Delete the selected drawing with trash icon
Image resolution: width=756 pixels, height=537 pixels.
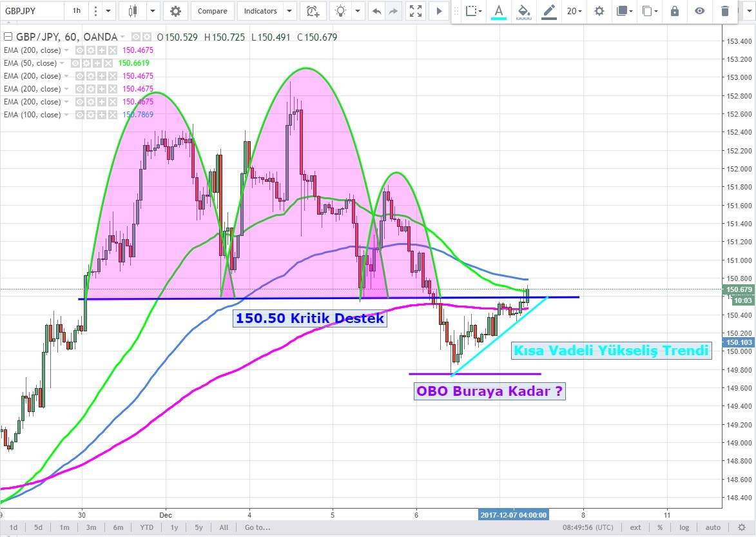pyautogui.click(x=725, y=11)
